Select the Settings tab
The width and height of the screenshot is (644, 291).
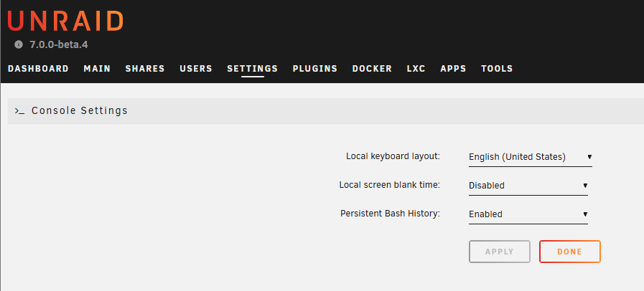click(x=253, y=68)
